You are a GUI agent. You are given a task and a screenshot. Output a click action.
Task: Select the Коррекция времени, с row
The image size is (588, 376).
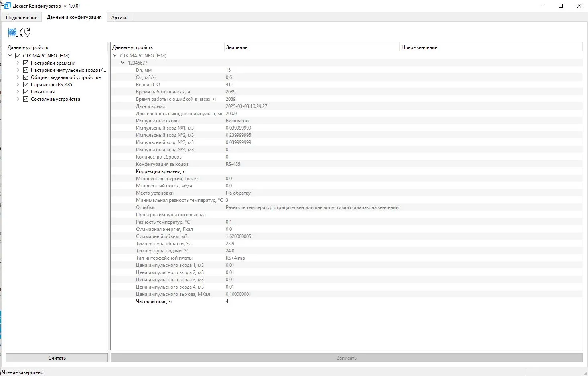click(347, 171)
